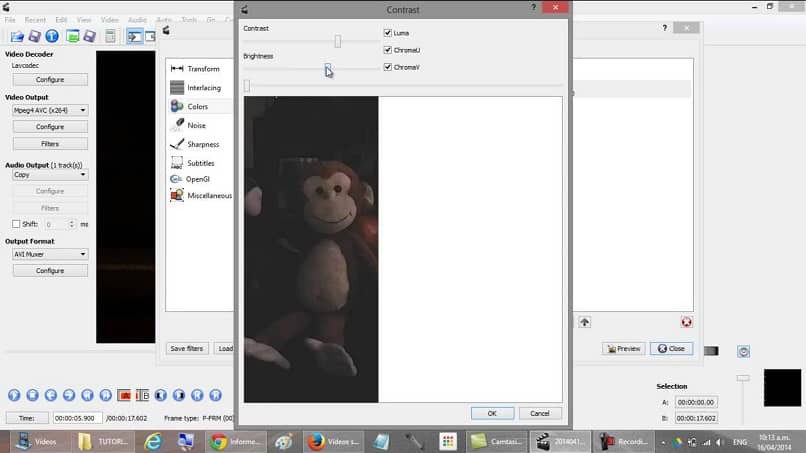806x453 pixels.
Task: Open the Edit menu
Action: click(61, 20)
